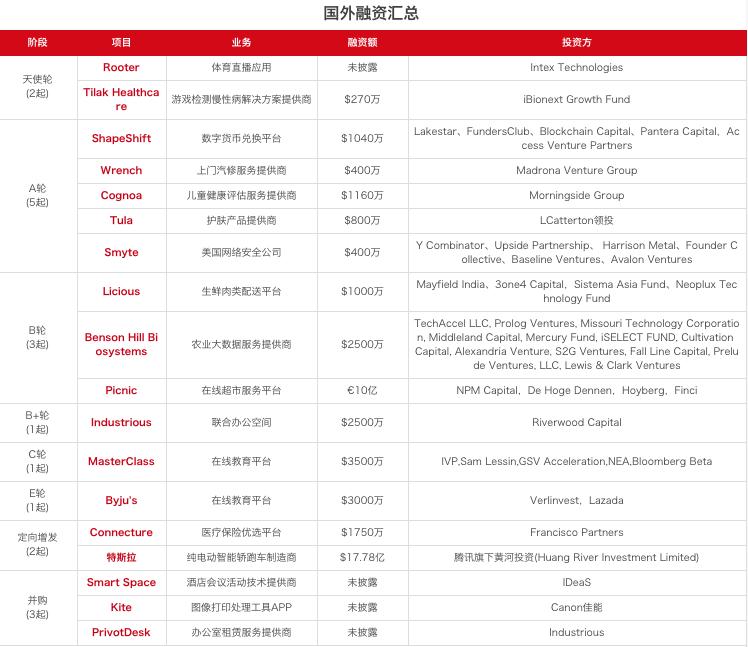The width and height of the screenshot is (748, 647).
Task: Click the 天使轮 (2起) stage cell
Action: pos(37,86)
